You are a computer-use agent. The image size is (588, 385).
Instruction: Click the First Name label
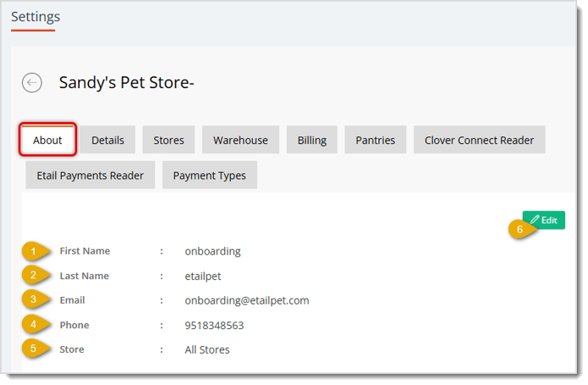pos(85,251)
